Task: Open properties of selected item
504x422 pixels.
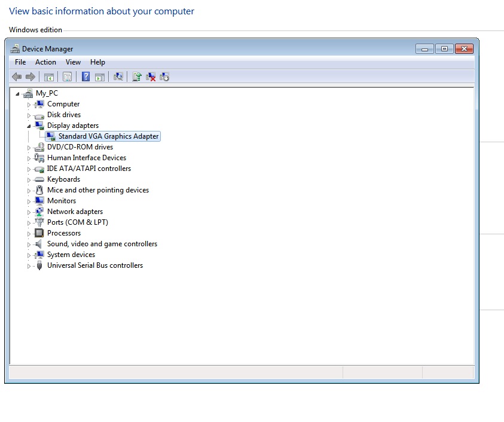Action: point(67,77)
